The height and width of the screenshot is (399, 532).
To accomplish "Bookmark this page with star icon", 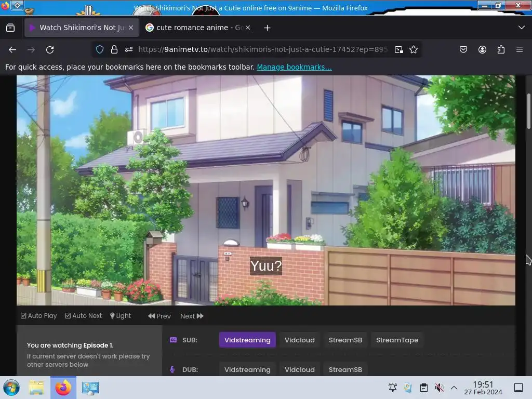I will pos(413,49).
